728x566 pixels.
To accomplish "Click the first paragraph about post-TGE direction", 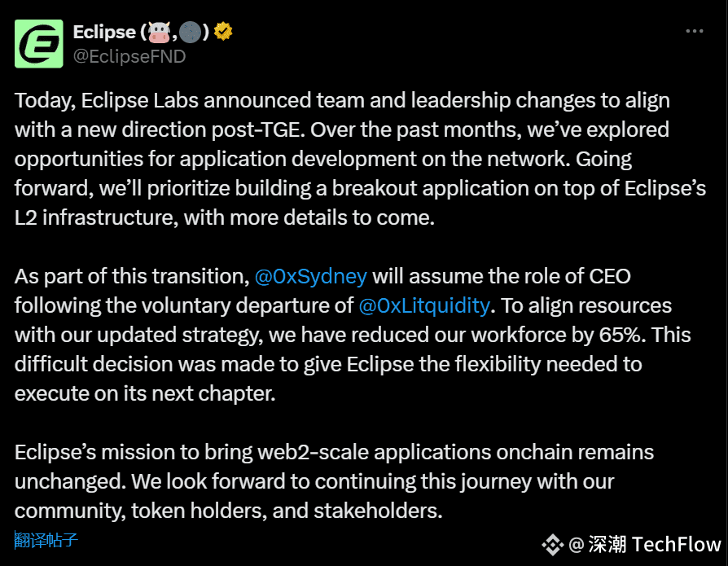I will coord(360,159).
